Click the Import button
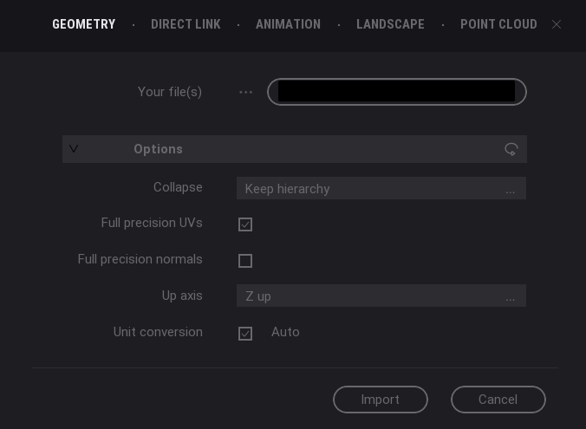 (380, 399)
